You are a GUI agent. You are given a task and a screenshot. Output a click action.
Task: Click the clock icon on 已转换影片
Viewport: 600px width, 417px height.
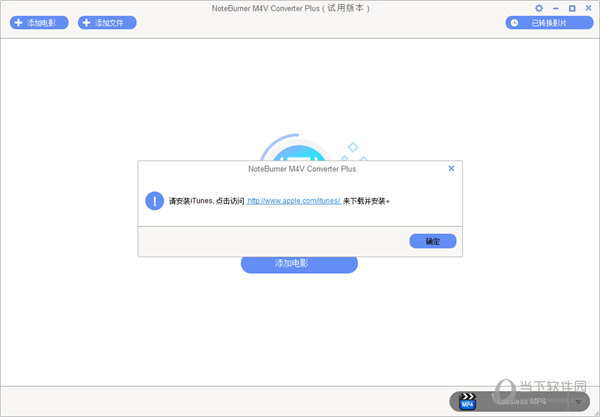click(514, 23)
